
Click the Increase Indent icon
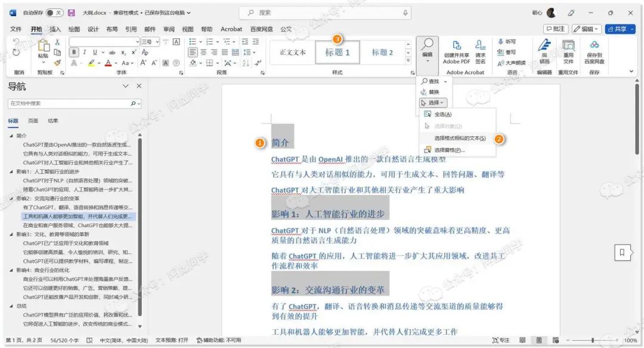(255, 42)
